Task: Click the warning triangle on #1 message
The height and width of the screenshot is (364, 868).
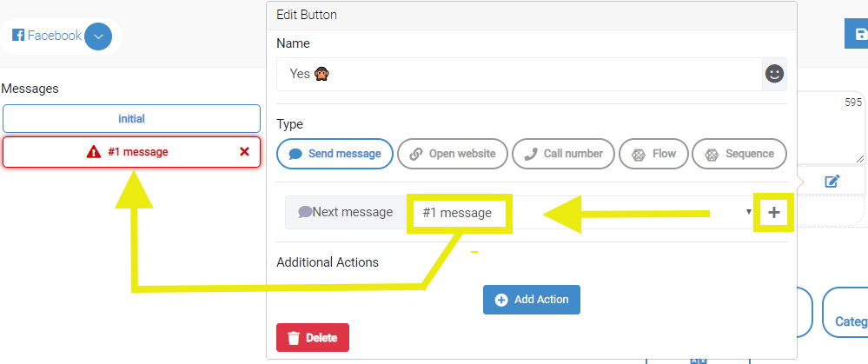Action: [94, 151]
